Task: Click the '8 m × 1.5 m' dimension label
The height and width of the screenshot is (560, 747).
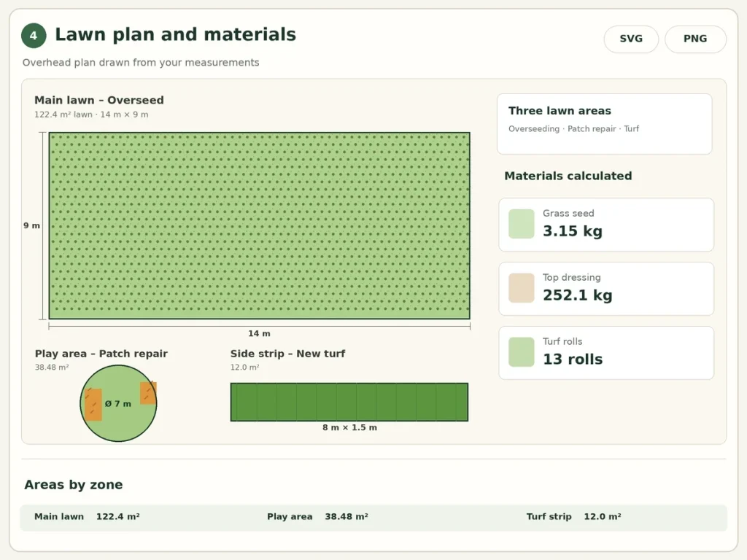Action: click(349, 427)
